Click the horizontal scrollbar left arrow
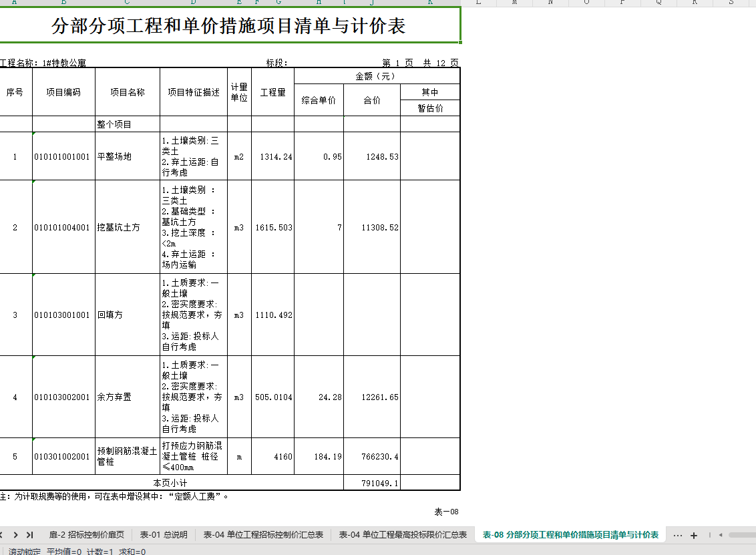This screenshot has height=555, width=756. (x=721, y=535)
